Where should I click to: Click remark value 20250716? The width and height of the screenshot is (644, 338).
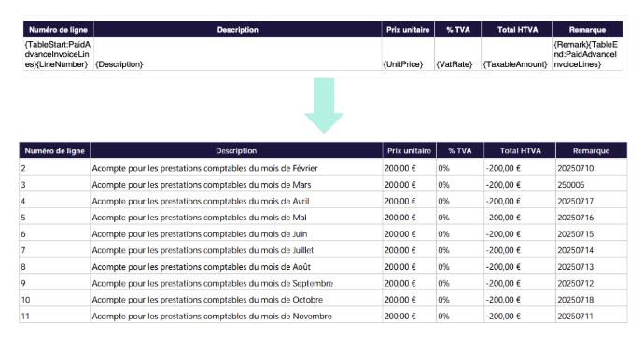click(576, 218)
